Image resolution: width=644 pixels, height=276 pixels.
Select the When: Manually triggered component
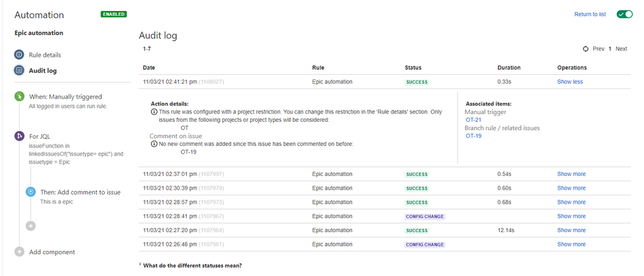click(65, 97)
